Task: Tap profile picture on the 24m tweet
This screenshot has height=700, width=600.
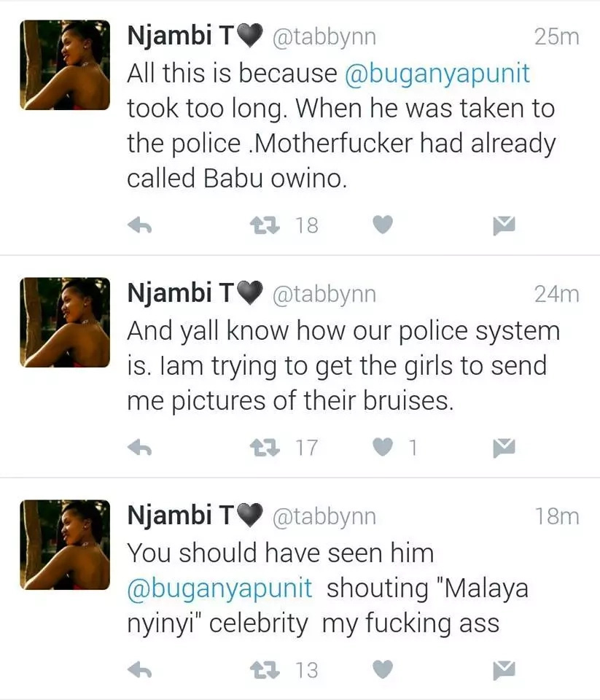Action: tap(65, 322)
